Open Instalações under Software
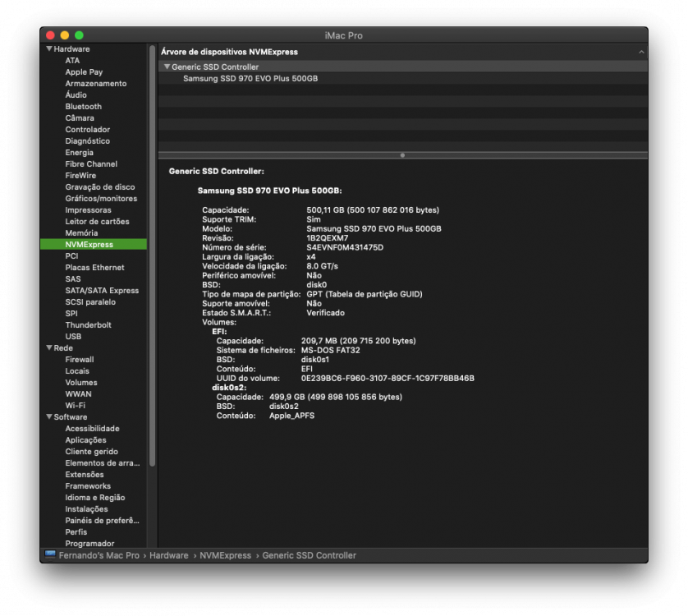Screen dimensions: 688x616 coord(86,509)
